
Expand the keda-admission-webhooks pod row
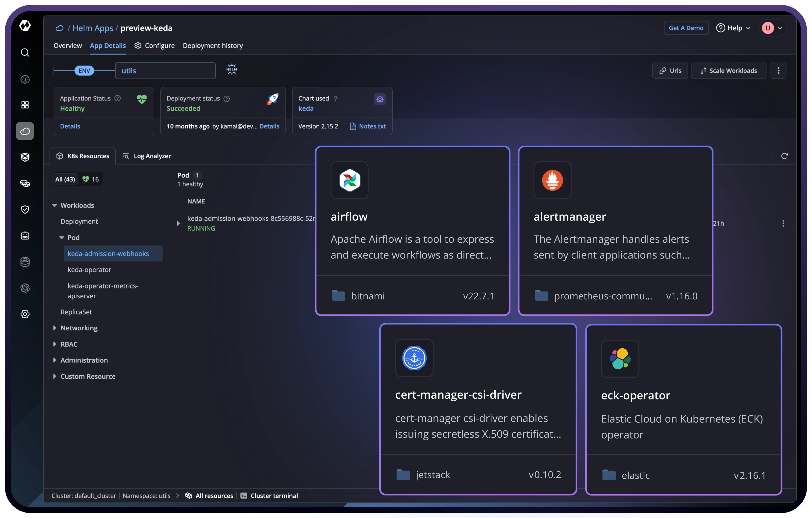click(178, 223)
